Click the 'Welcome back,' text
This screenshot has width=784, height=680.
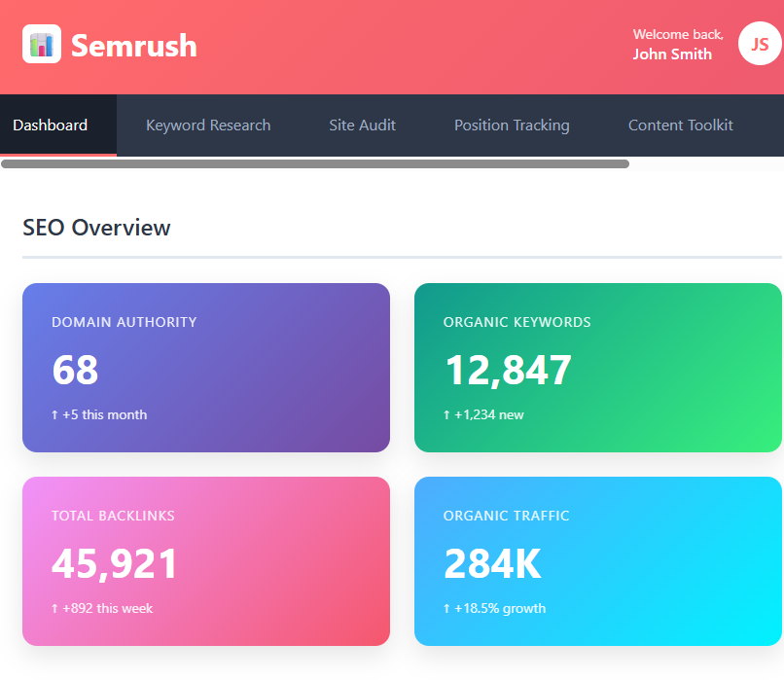tap(678, 34)
